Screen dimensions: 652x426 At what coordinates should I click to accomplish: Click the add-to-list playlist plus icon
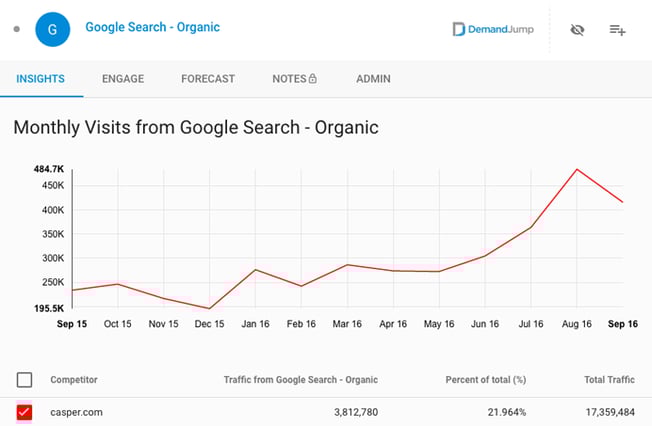click(x=617, y=30)
